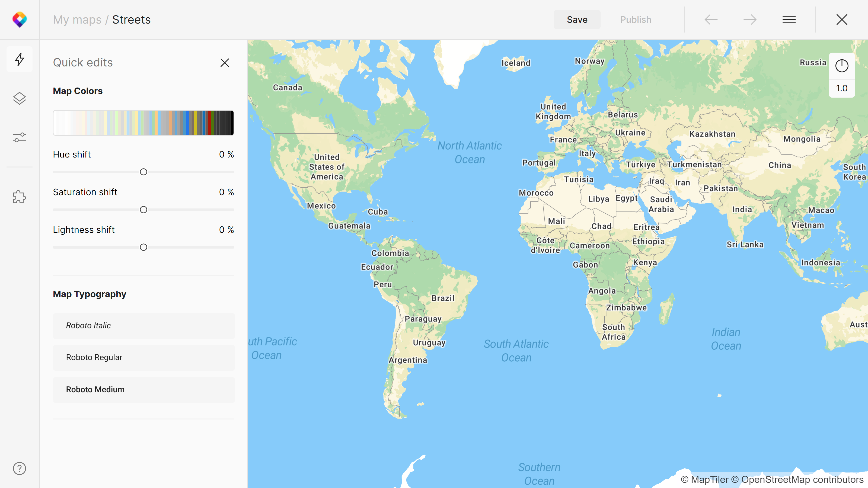
Task: Open the hamburger menu
Action: 789,20
